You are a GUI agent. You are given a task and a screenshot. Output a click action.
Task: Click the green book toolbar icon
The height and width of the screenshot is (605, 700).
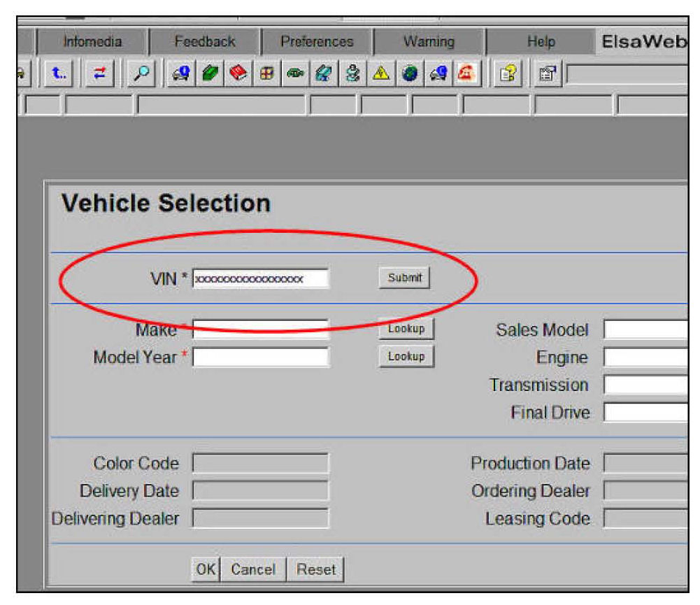(210, 73)
